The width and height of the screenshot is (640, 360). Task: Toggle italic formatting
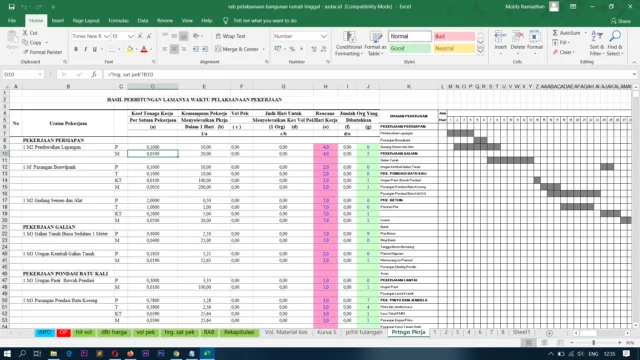click(85, 49)
